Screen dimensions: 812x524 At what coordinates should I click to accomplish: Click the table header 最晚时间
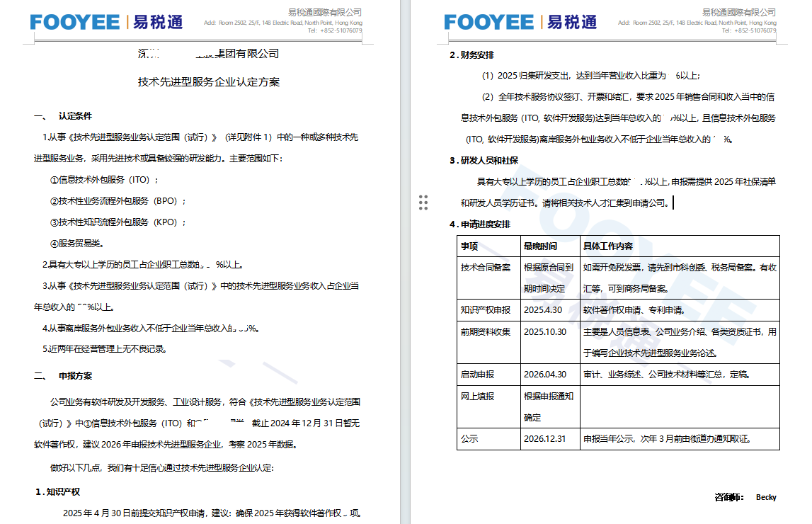pos(540,246)
